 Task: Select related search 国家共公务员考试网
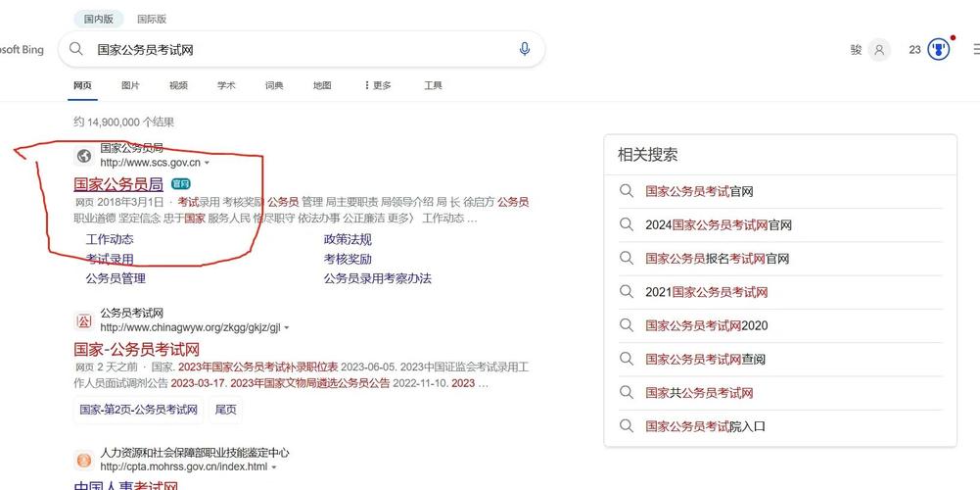tap(699, 393)
